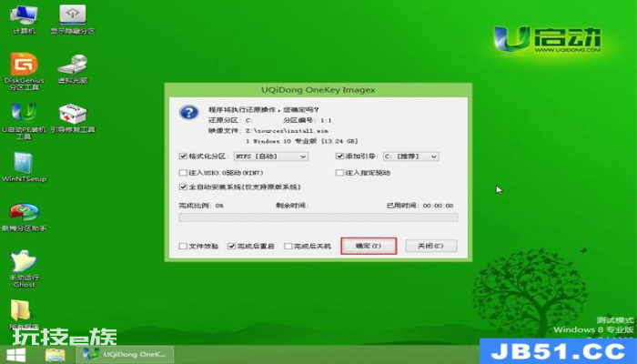637x364 pixels.
Task: Enable the 注入指定驱动 checkbox
Action: [x=339, y=173]
